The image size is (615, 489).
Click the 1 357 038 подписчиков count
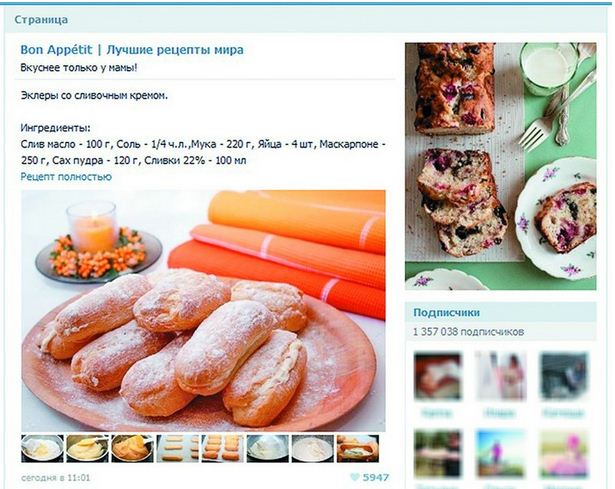(468, 332)
